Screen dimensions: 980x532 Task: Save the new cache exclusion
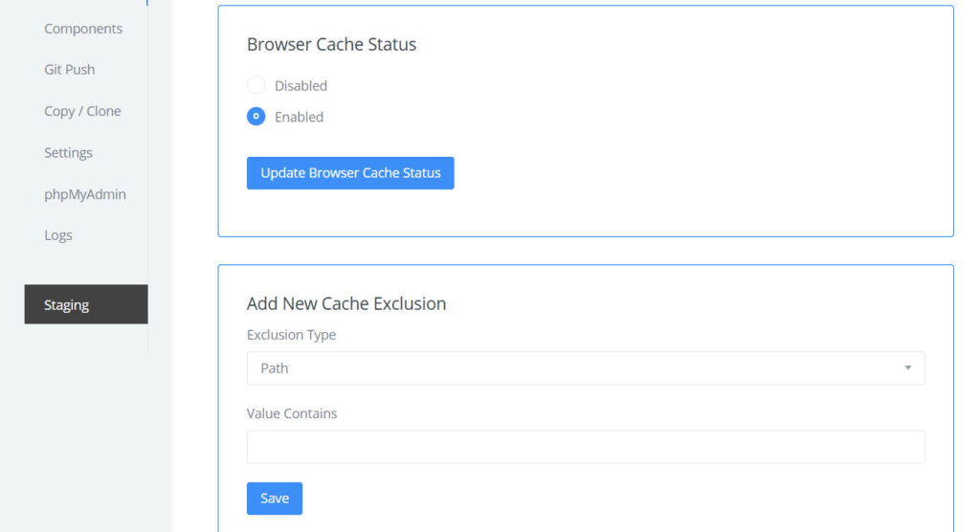click(x=275, y=499)
